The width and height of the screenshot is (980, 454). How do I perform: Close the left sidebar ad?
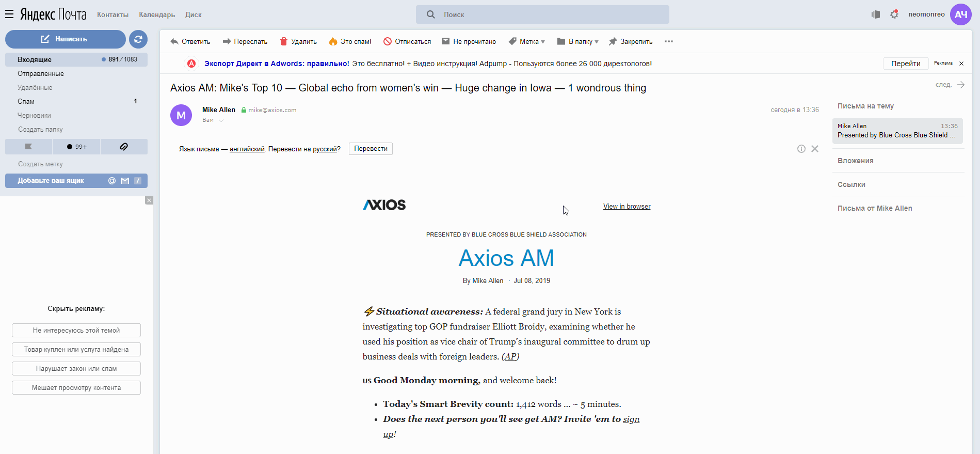pyautogui.click(x=149, y=200)
